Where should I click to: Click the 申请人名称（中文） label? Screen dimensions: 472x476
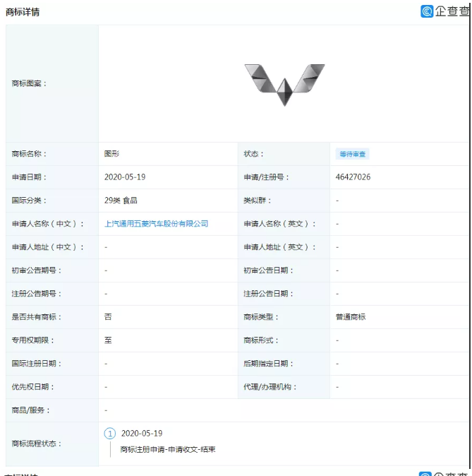48,224
